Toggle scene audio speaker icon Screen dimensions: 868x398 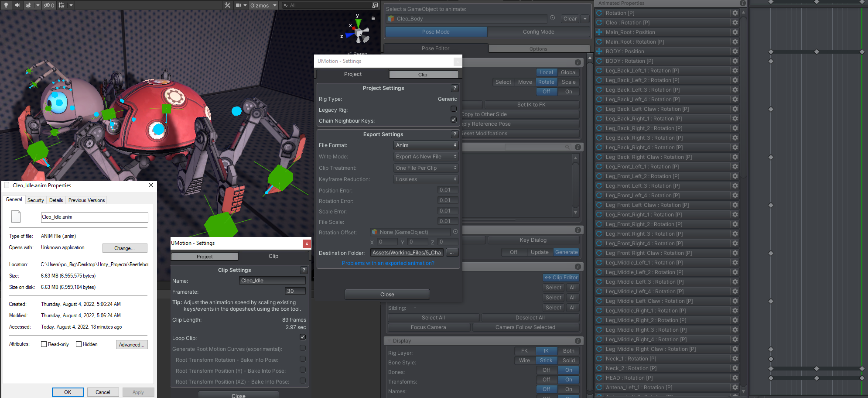[x=17, y=5]
